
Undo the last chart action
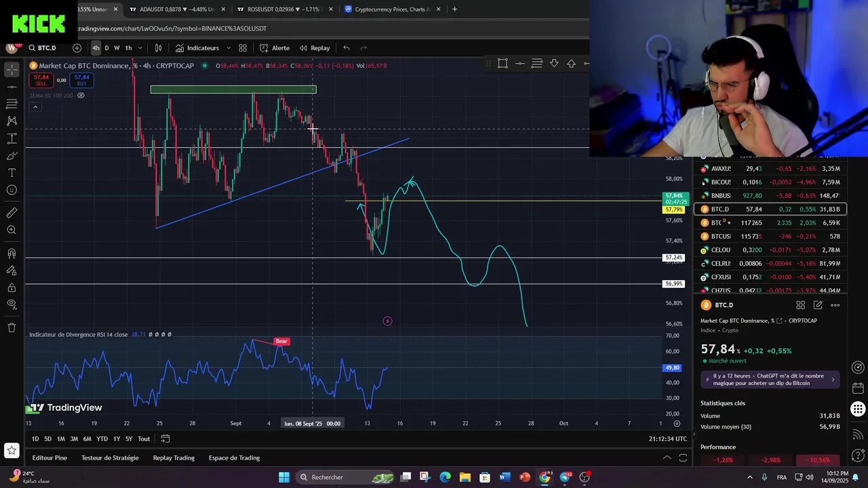point(347,48)
